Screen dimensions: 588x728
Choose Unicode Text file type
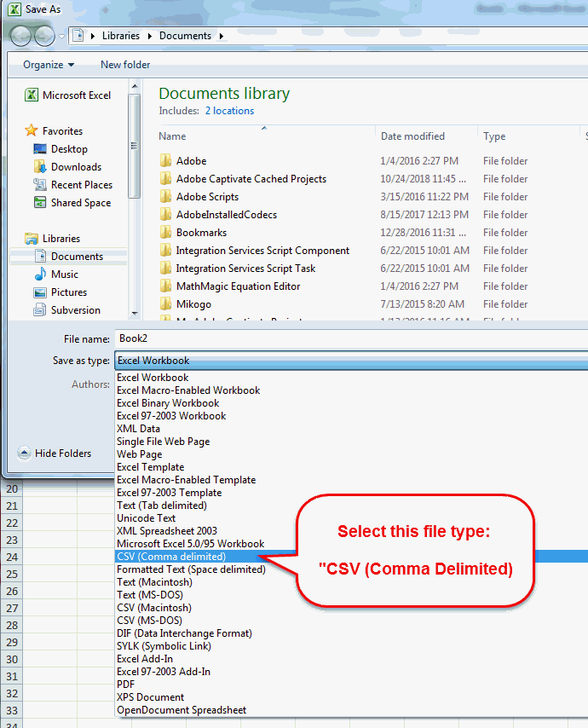click(147, 518)
